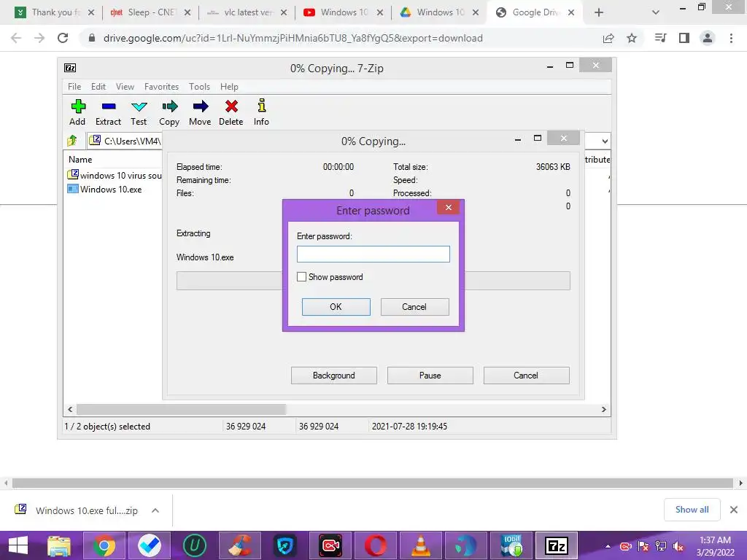Click the muted volume tray icon
747x560 pixels.
[x=678, y=546]
